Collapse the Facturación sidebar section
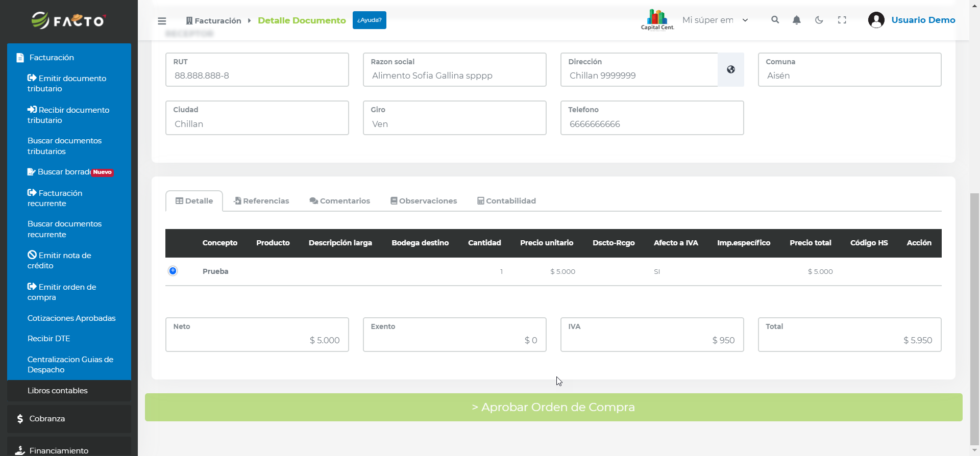Image resolution: width=980 pixels, height=456 pixels. (x=52, y=58)
